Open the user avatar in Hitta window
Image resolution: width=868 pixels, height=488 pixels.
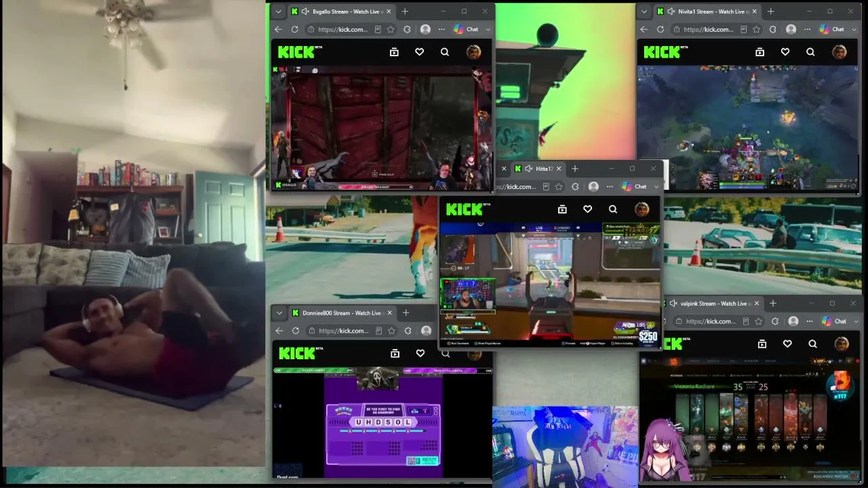642,209
